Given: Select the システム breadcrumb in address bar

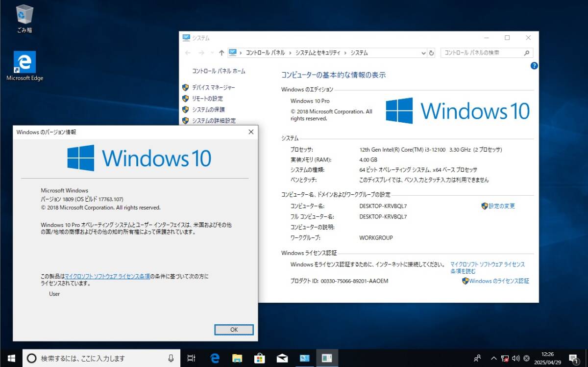Looking at the screenshot, I should (359, 53).
